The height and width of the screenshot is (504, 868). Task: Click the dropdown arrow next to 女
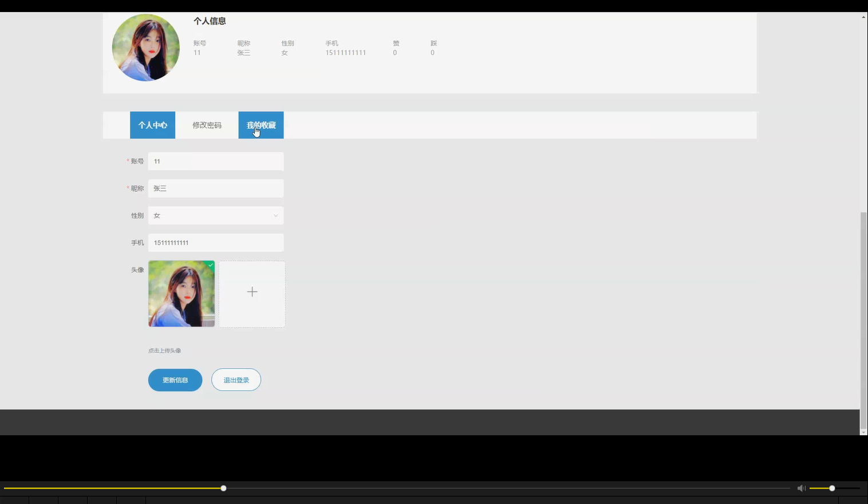tap(276, 215)
